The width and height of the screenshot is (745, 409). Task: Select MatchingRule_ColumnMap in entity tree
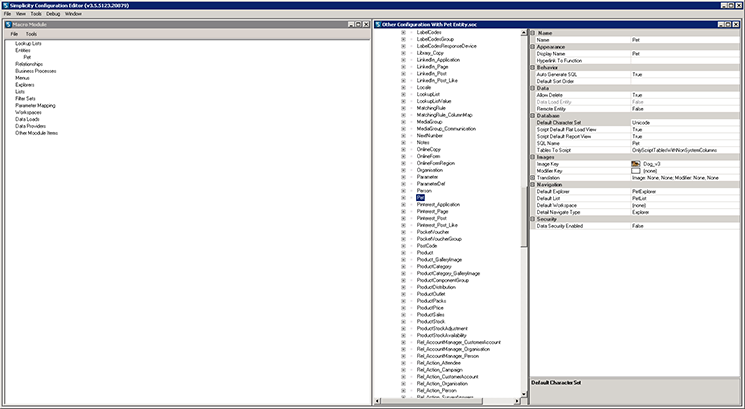click(444, 115)
